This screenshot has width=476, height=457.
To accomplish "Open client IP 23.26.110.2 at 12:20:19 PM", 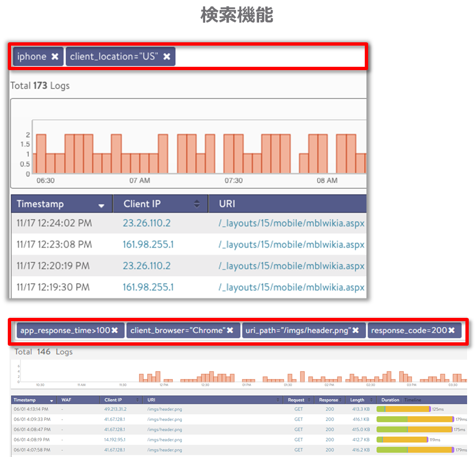I will (x=147, y=266).
